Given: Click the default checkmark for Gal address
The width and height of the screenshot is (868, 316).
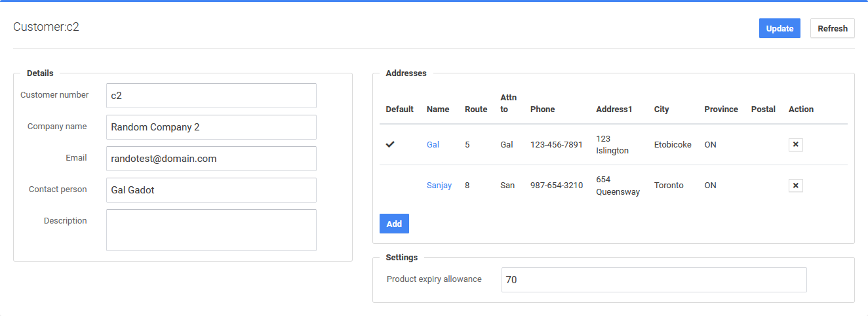Looking at the screenshot, I should pos(390,145).
